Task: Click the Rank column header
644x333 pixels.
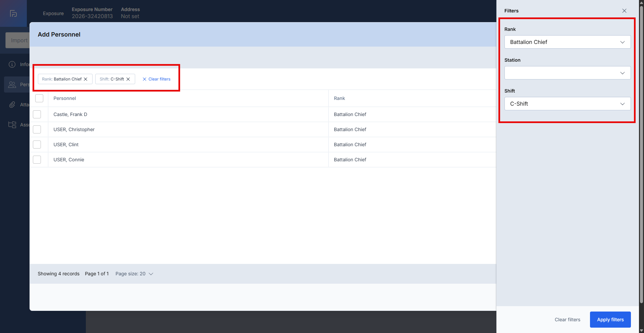Action: [x=339, y=98]
